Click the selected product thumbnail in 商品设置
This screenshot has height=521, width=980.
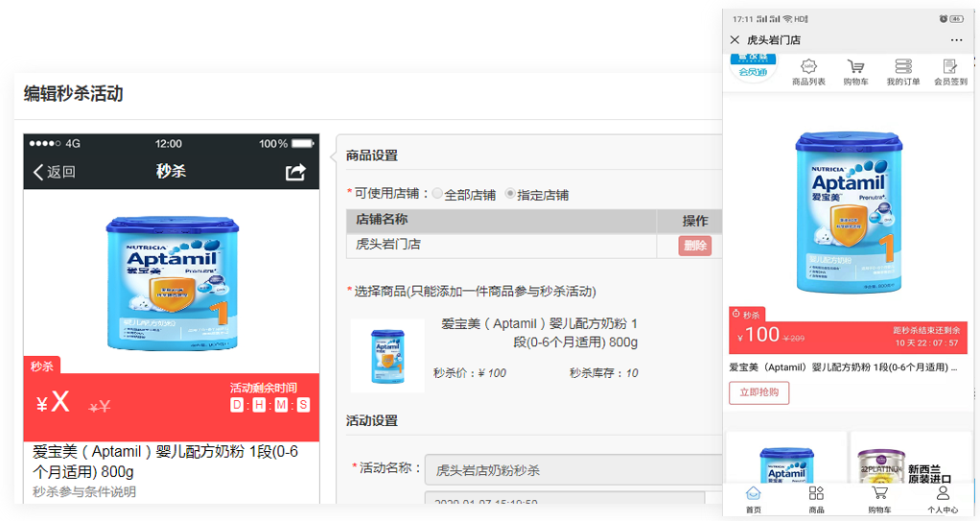(x=387, y=356)
